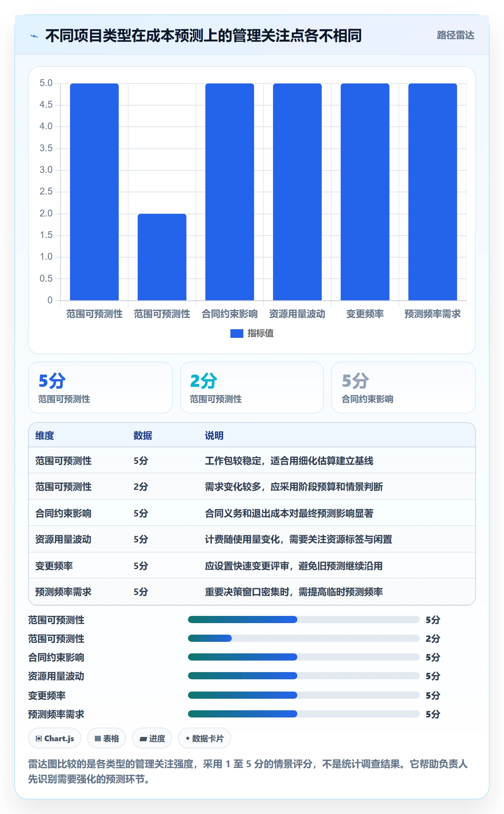
Task: Click the 资源用量波动 x-axis label
Action: tap(297, 314)
